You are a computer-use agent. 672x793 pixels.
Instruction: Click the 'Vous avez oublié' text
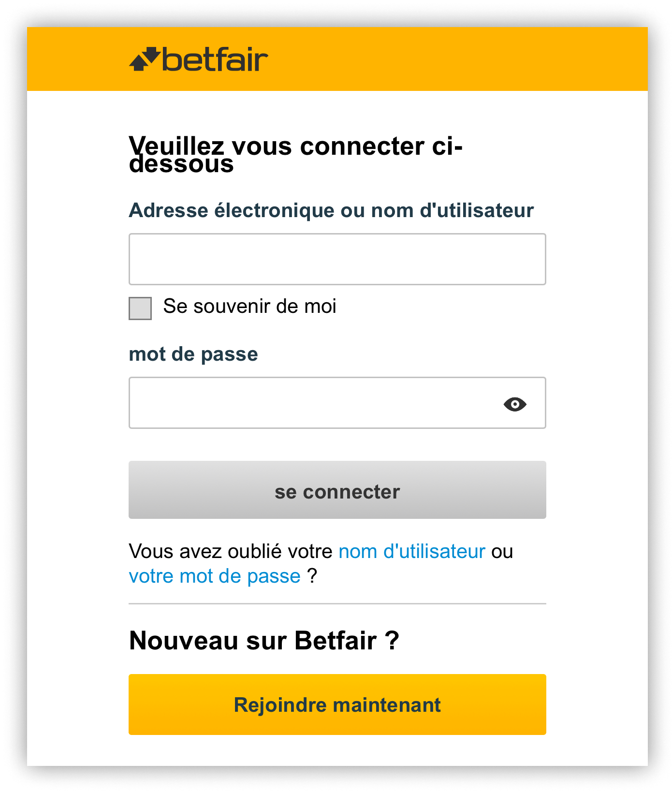pos(203,551)
